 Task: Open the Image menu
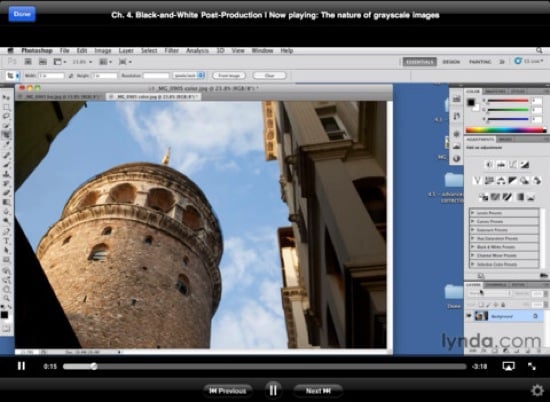103,51
